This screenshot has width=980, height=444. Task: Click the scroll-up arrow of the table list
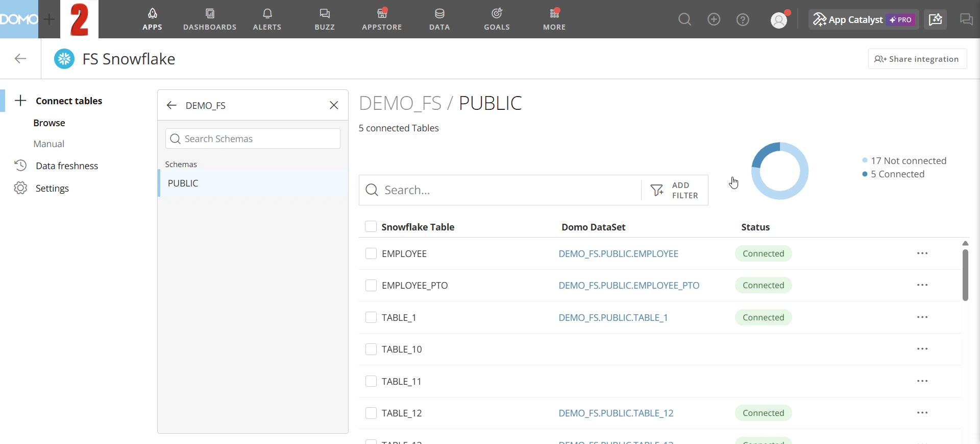[x=965, y=243]
